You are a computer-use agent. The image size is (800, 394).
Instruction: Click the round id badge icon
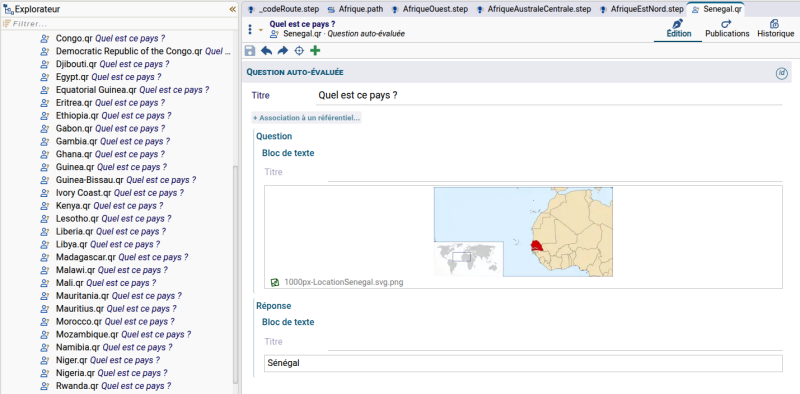coord(782,73)
